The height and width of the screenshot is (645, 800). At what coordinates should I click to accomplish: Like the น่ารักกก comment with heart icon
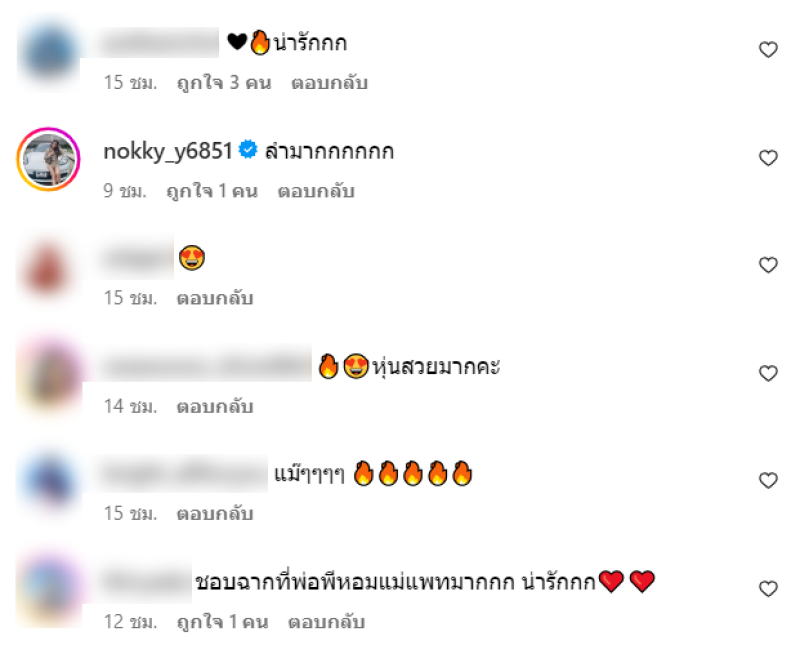pyautogui.click(x=768, y=49)
